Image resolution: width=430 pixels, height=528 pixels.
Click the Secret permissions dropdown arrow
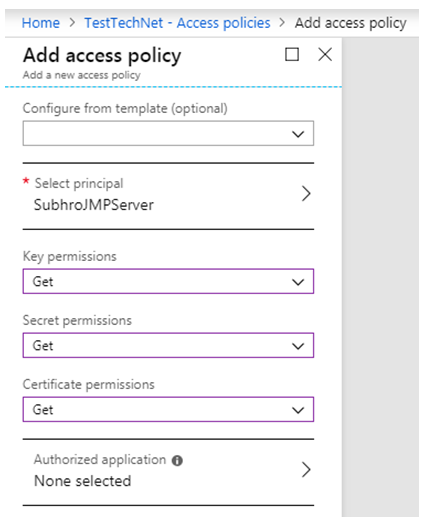pos(298,346)
